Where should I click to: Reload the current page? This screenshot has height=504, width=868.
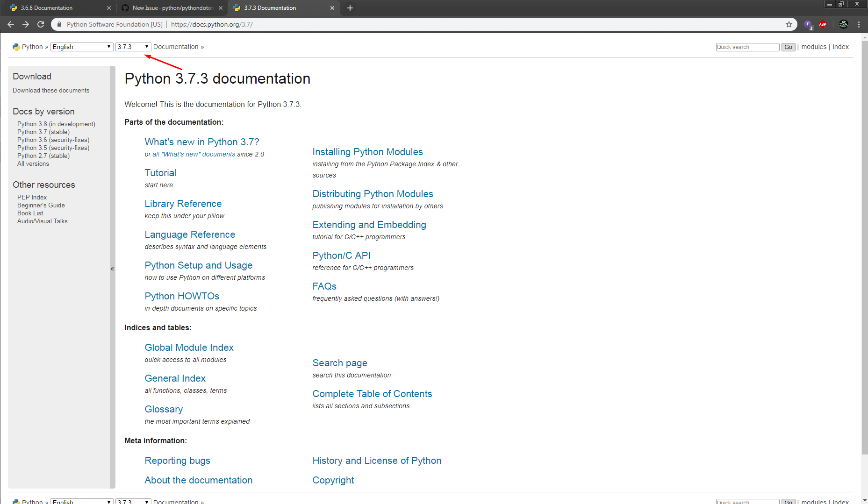(x=40, y=24)
